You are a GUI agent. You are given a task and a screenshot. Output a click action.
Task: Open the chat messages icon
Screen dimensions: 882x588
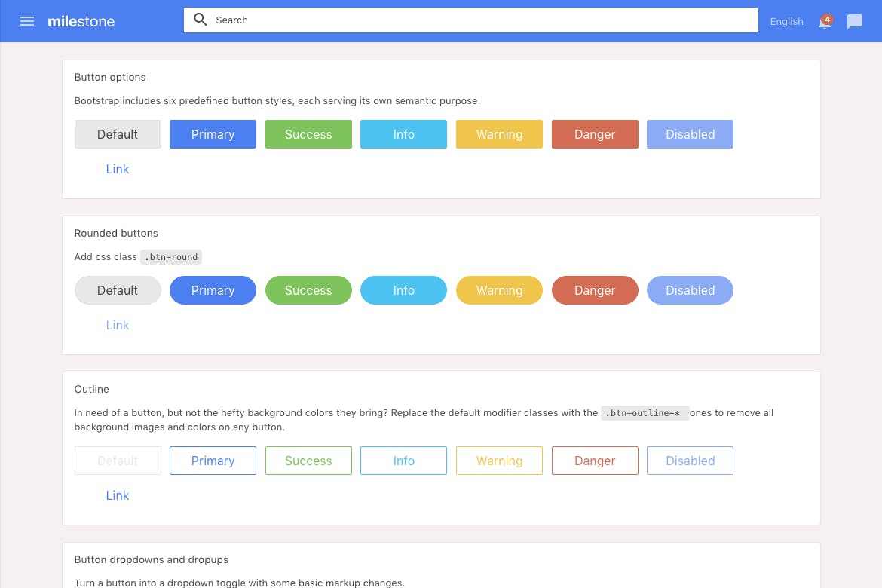[854, 22]
